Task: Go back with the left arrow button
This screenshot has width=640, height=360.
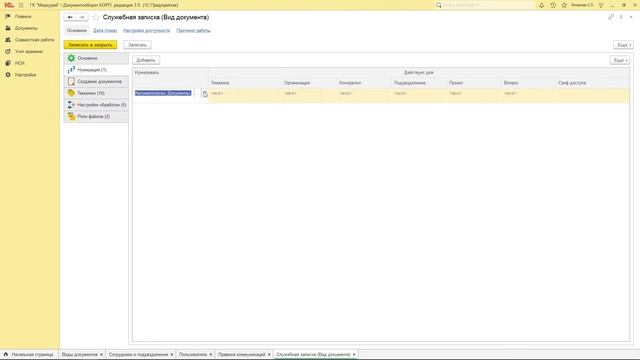Action: point(70,17)
